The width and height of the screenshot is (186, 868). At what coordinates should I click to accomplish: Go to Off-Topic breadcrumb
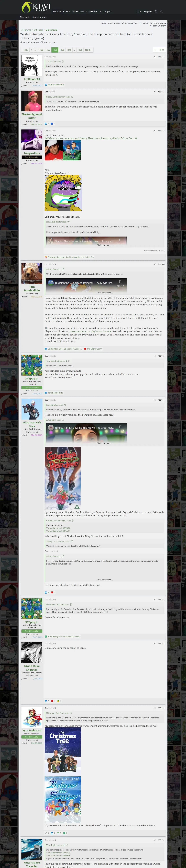[38, 30]
